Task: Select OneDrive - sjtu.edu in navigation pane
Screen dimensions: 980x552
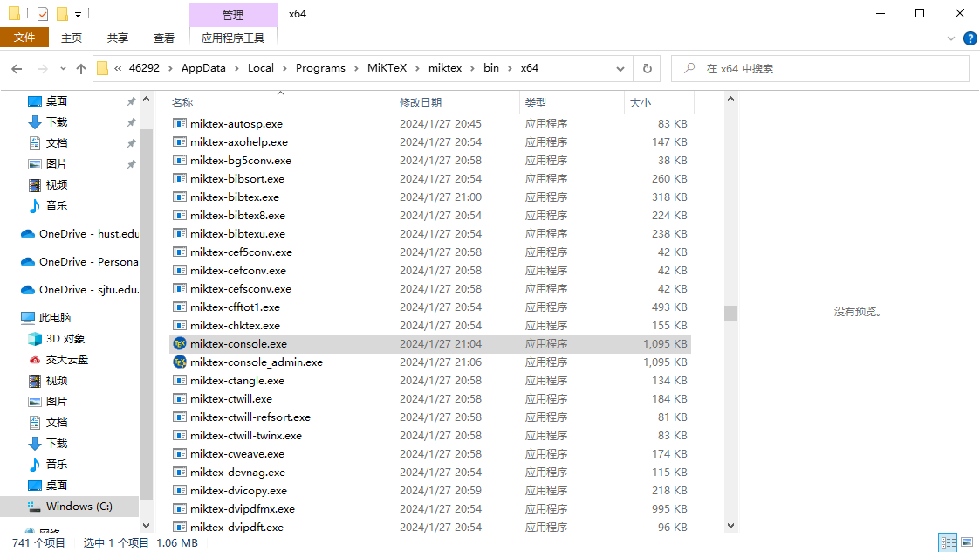Action: 79,289
